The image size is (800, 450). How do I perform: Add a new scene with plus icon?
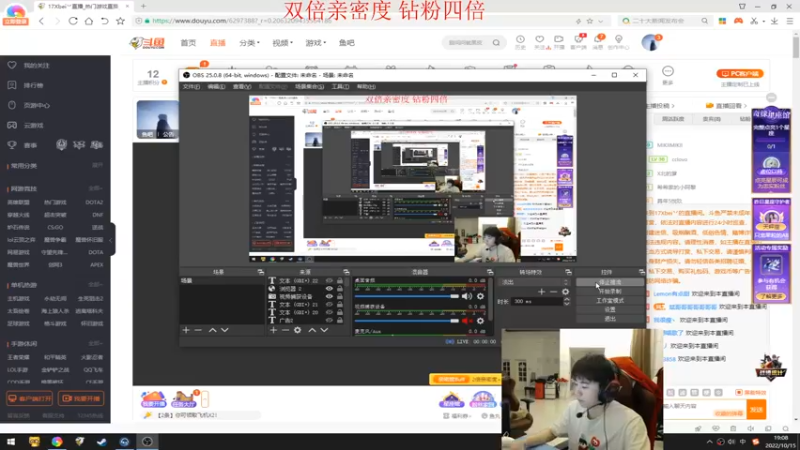(186, 330)
